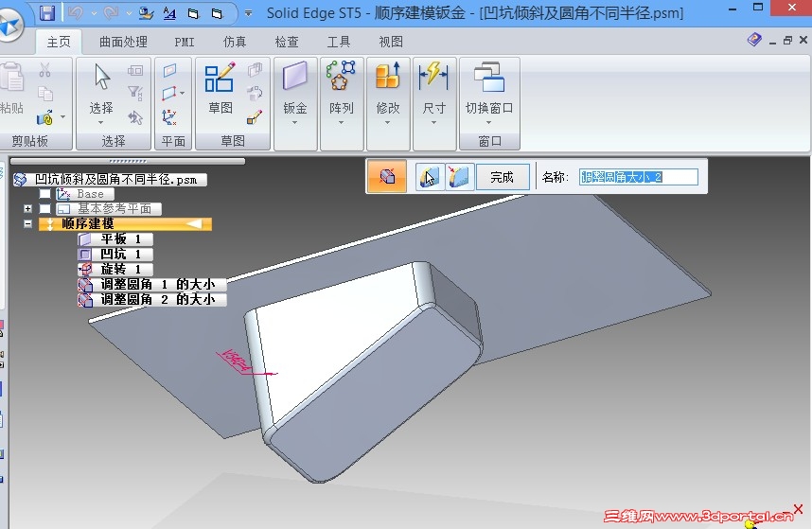This screenshot has width=812, height=529.
Task: Switch to the 主页 ribbon tab
Action: click(x=59, y=42)
